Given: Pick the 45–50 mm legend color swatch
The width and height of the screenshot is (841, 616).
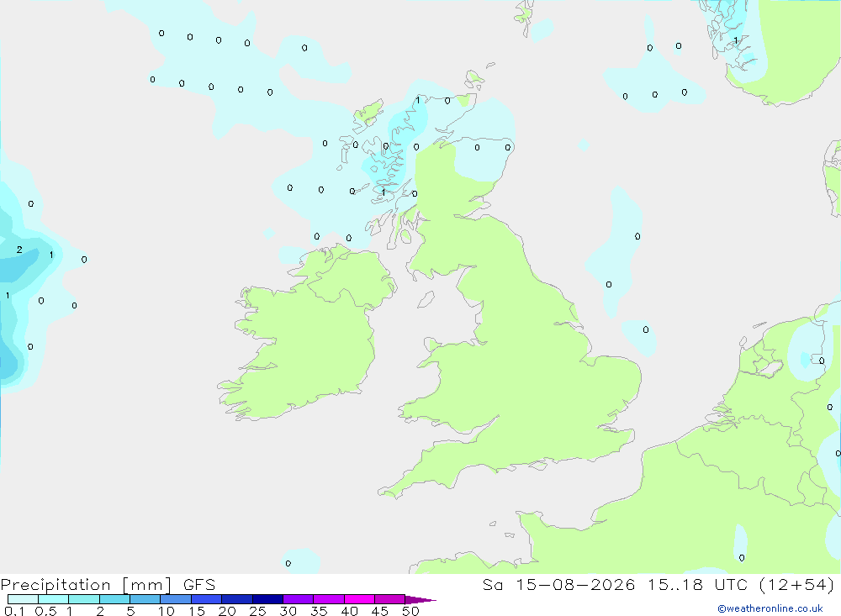Looking at the screenshot, I should click(x=390, y=599).
